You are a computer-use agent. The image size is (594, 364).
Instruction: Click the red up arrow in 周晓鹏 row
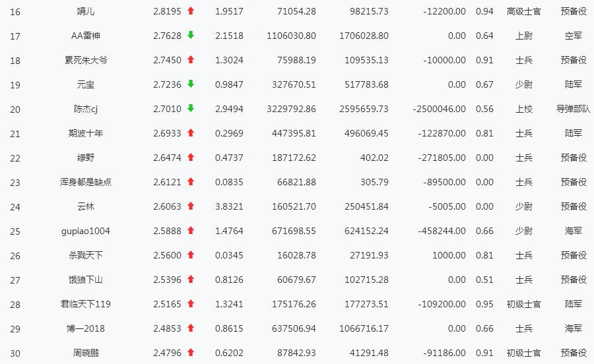[x=191, y=352]
